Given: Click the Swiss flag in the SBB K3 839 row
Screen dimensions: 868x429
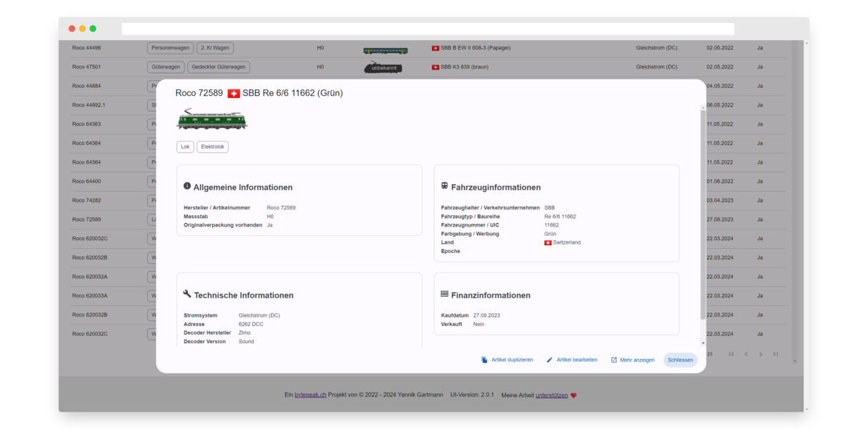Looking at the screenshot, I should (435, 67).
